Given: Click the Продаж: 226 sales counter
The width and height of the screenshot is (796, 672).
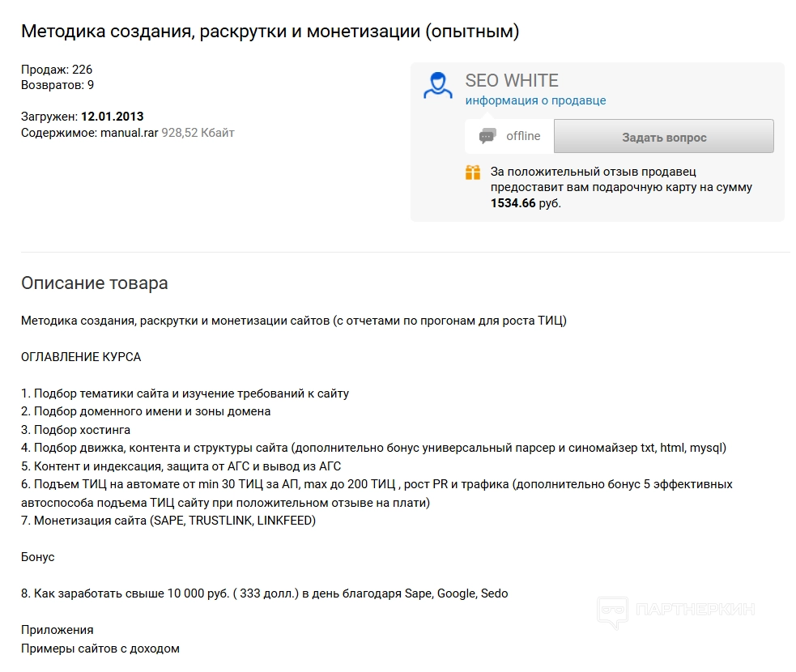Looking at the screenshot, I should click(57, 70).
